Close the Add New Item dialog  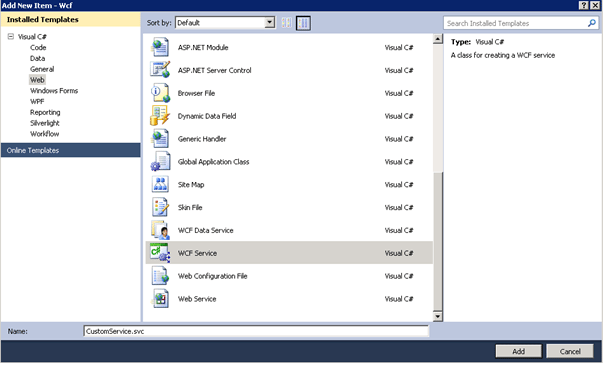point(596,5)
